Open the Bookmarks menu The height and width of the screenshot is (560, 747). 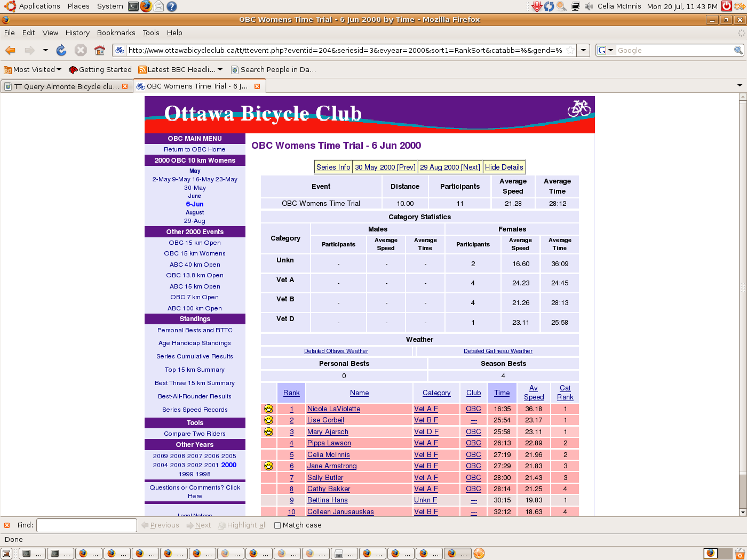point(116,33)
